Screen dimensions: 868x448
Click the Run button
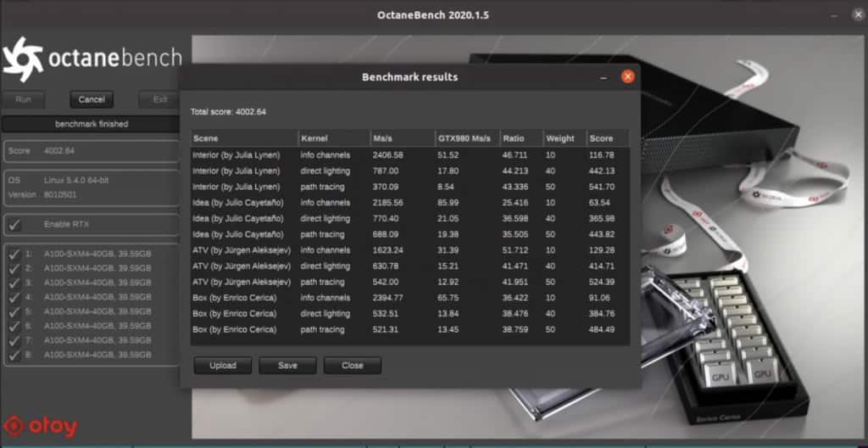click(23, 100)
